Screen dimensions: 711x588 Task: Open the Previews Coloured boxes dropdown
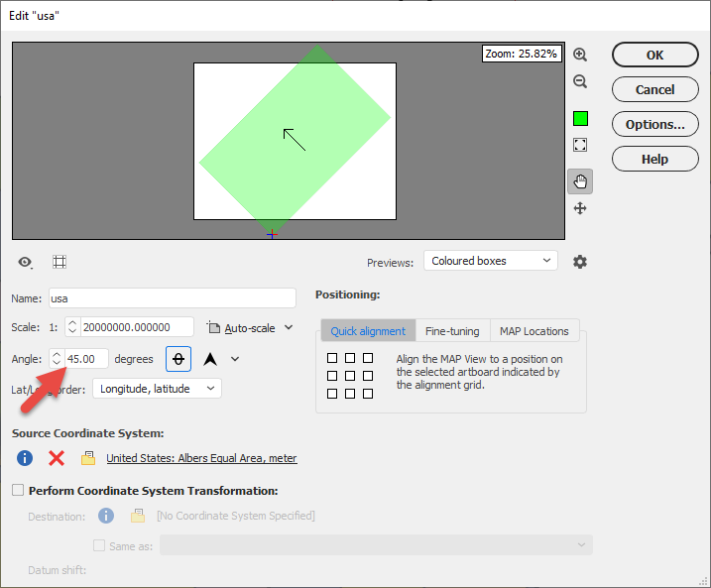point(491,261)
